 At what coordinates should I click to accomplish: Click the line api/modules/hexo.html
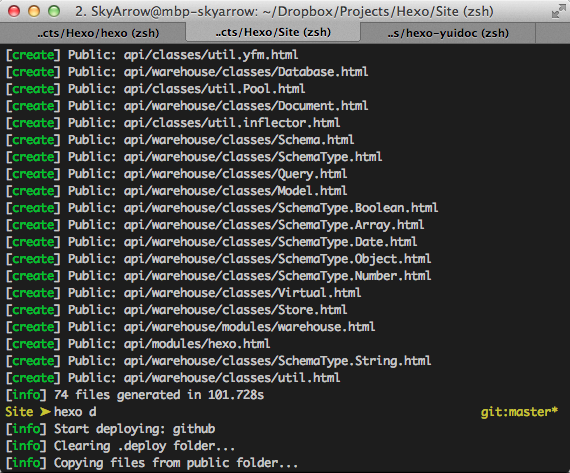[138, 344]
